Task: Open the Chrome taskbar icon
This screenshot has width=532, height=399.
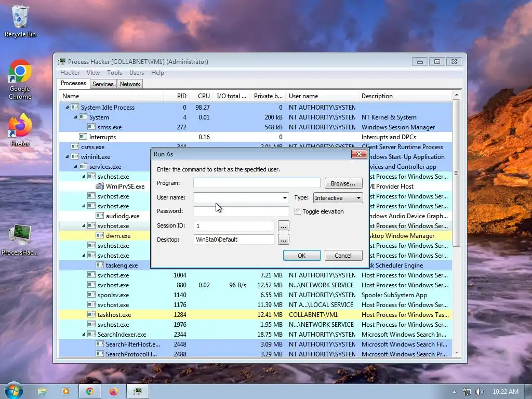Action: (89, 392)
